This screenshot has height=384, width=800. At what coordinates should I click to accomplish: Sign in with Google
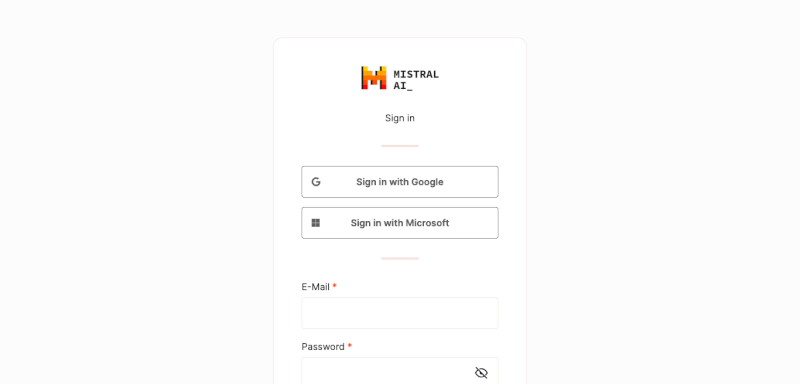point(400,182)
